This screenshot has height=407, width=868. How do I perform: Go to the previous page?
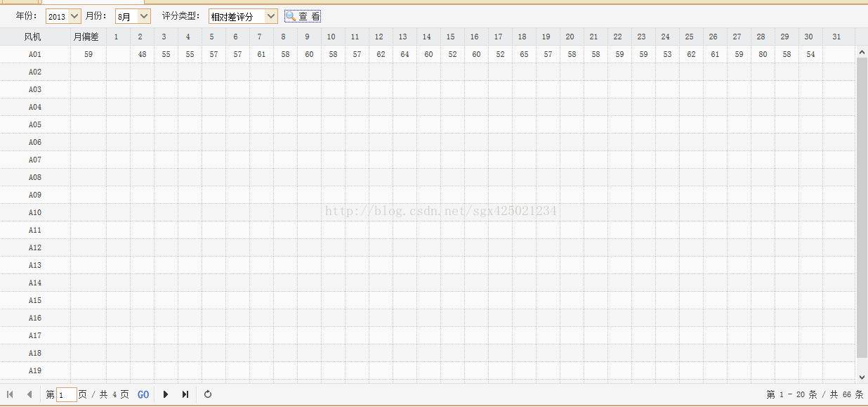tap(29, 394)
